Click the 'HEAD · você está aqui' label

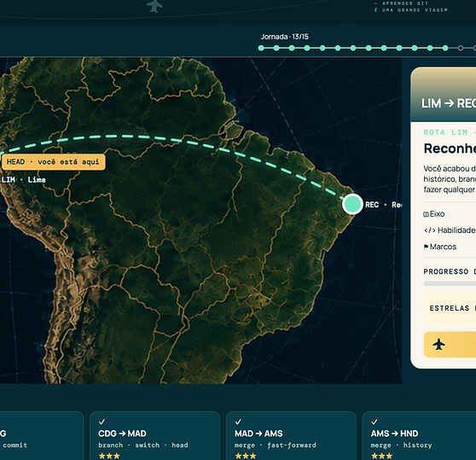coord(54,162)
